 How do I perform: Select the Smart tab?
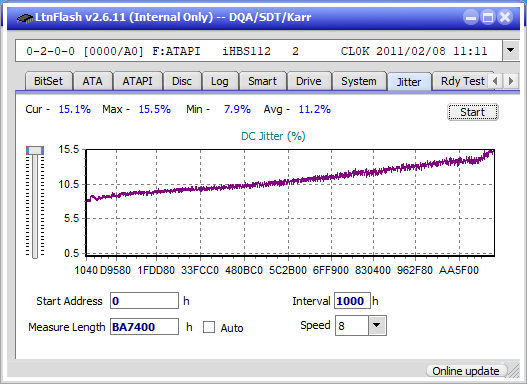click(262, 81)
